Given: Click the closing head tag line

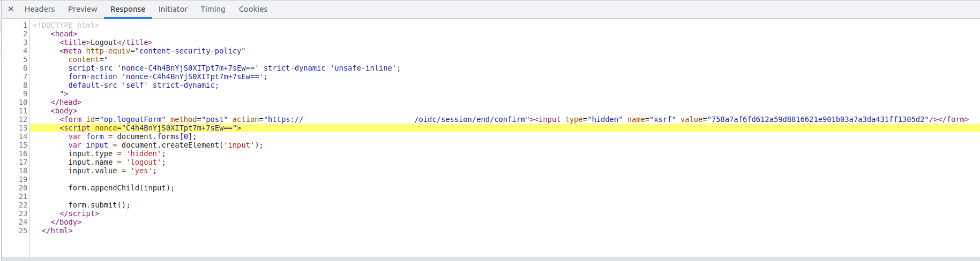Looking at the screenshot, I should pos(66,102).
